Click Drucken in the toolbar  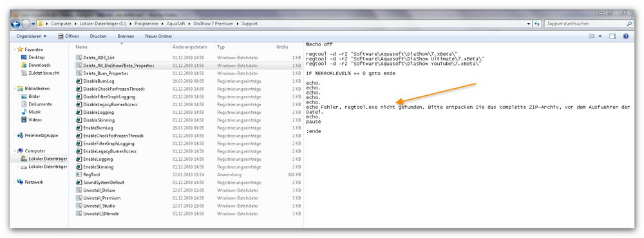click(98, 36)
